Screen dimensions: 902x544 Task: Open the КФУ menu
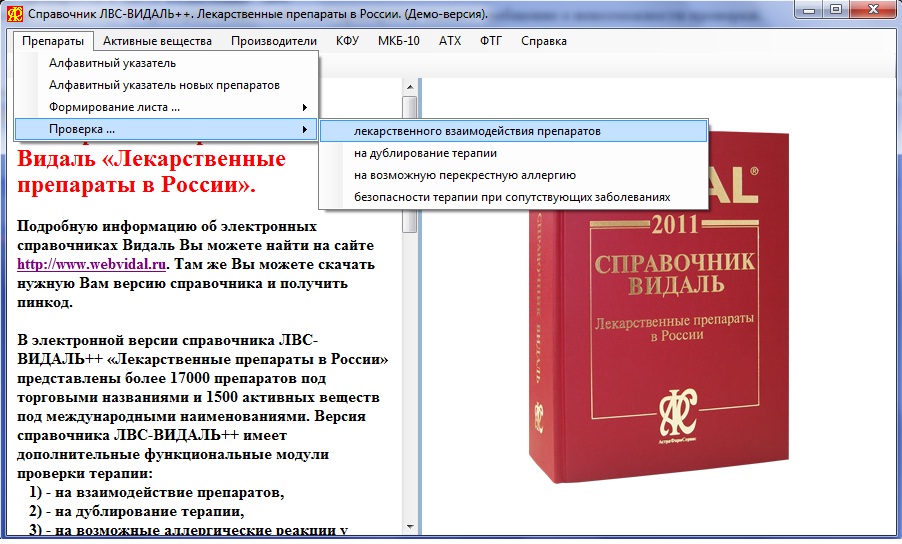[347, 41]
